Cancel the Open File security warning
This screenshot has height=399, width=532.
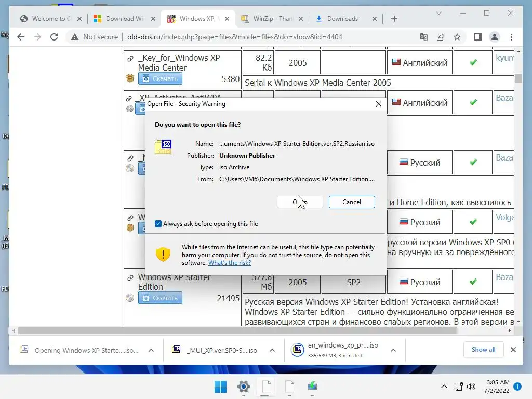pos(352,202)
